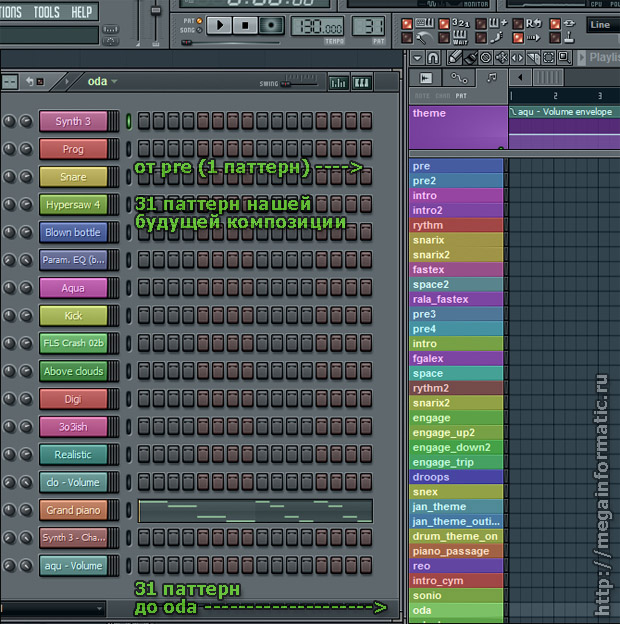Image resolution: width=620 pixels, height=624 pixels.
Task: Open the Playlist options menu arrow
Action: [417, 58]
